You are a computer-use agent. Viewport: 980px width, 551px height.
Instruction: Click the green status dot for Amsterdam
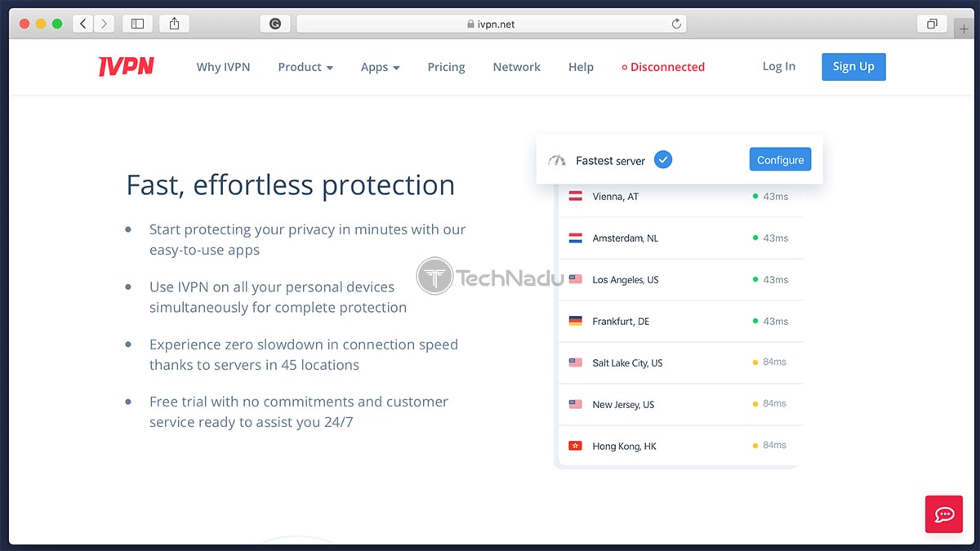pyautogui.click(x=755, y=238)
